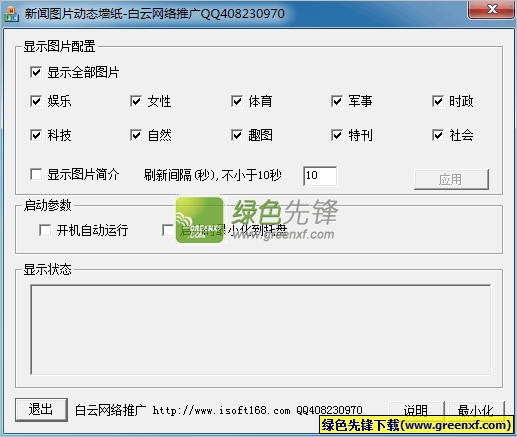Click the http://www.isoft168.com address text

point(221,410)
